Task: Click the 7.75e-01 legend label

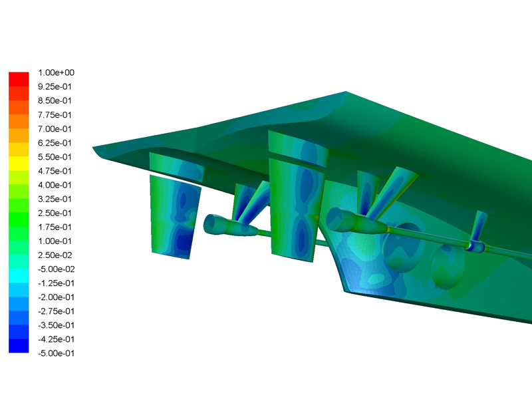Action: 55,115
